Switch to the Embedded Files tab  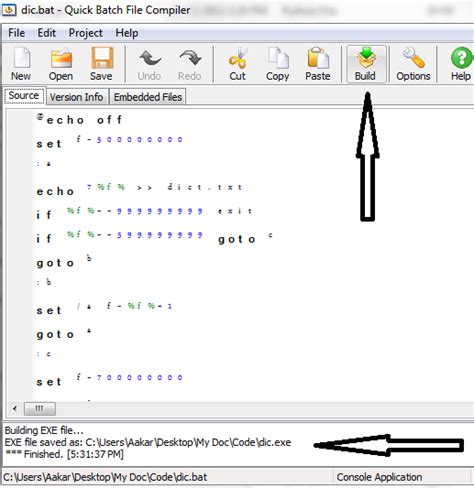[x=148, y=97]
